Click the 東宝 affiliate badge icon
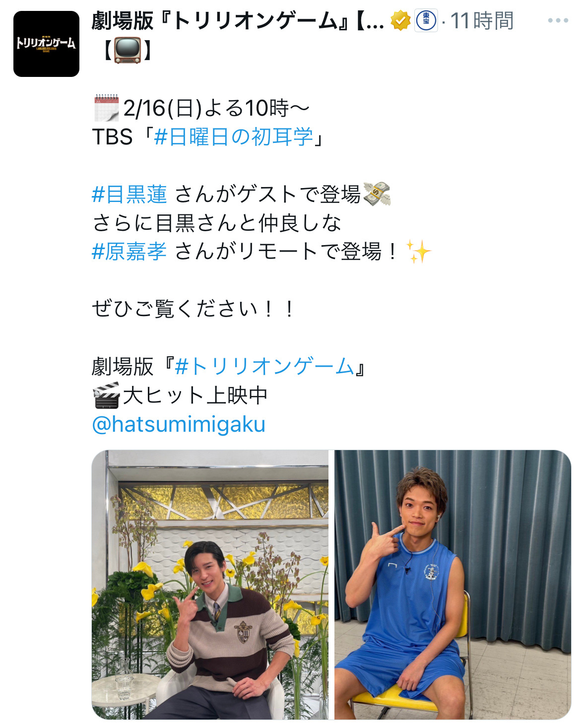The height and width of the screenshot is (728, 585). coord(426,21)
